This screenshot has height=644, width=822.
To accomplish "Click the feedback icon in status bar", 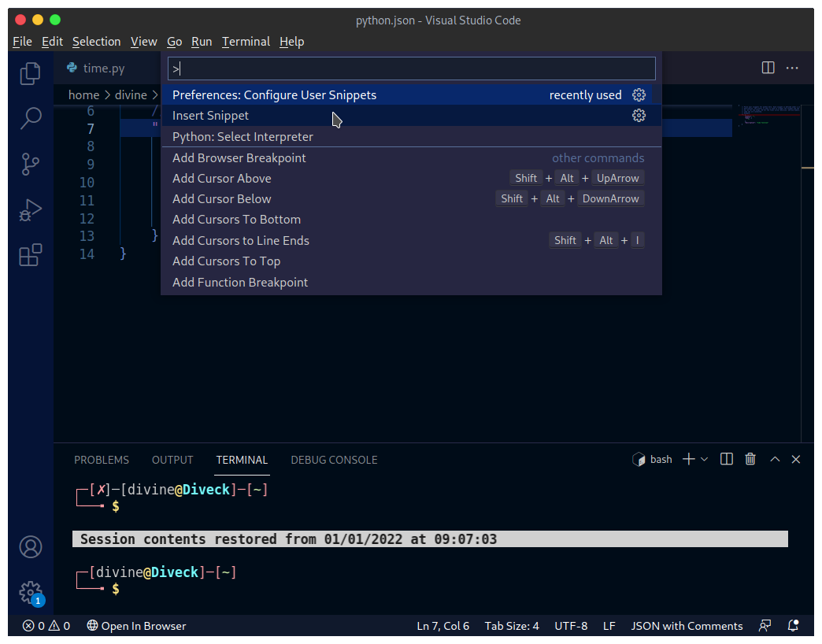I will (x=765, y=626).
